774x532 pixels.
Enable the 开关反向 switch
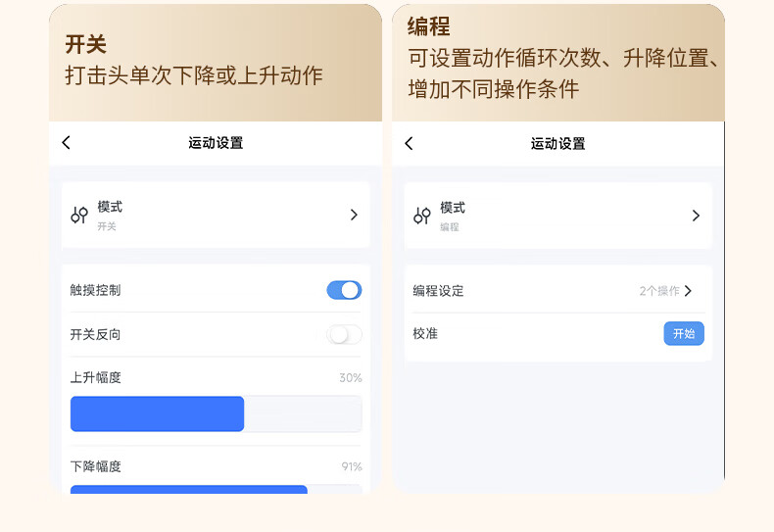click(344, 334)
